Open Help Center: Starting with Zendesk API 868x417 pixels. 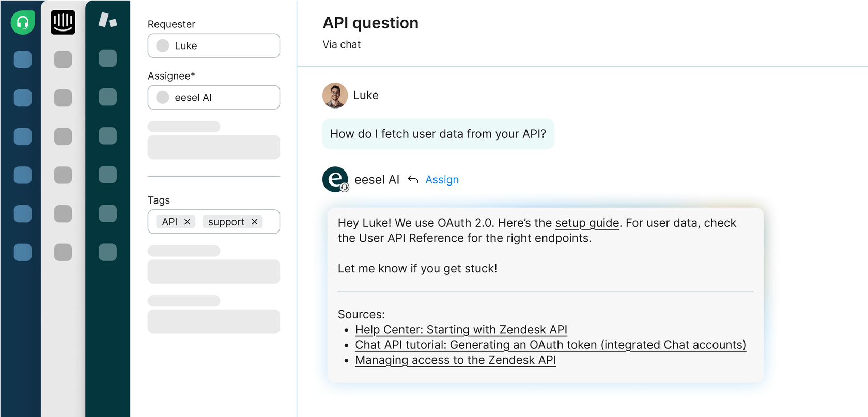click(461, 330)
